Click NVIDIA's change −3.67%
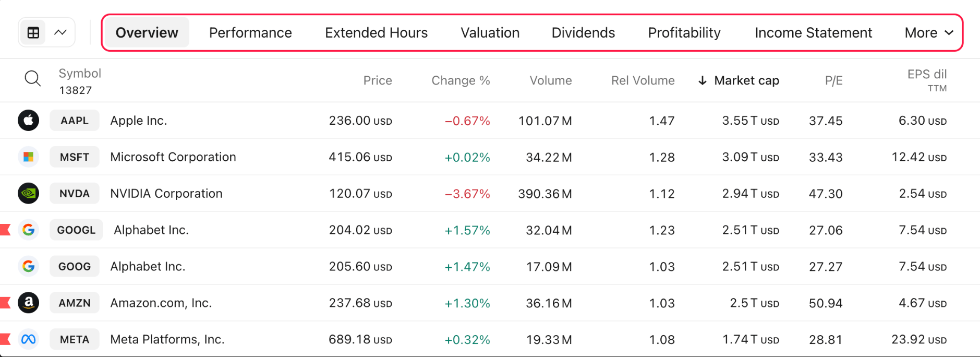This screenshot has height=357, width=980. point(467,194)
